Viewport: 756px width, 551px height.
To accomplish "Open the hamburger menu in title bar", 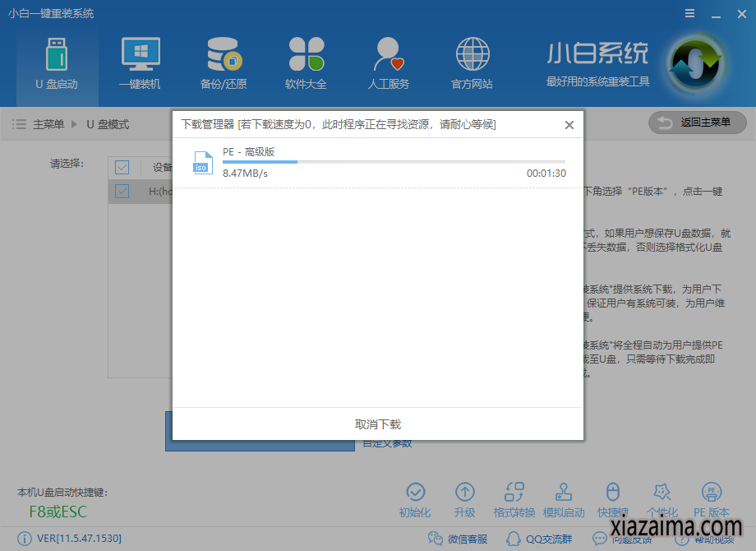I will [690, 13].
